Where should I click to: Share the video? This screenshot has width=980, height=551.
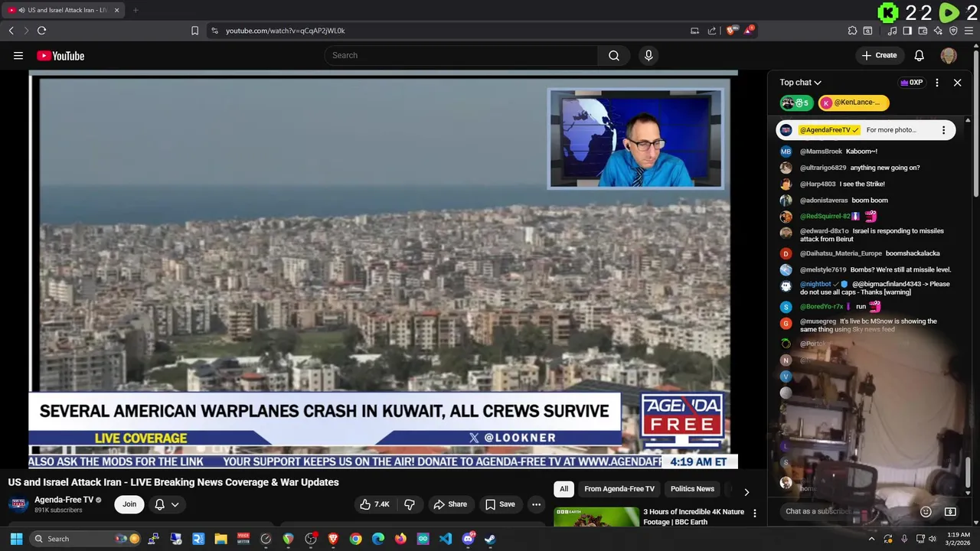point(450,504)
